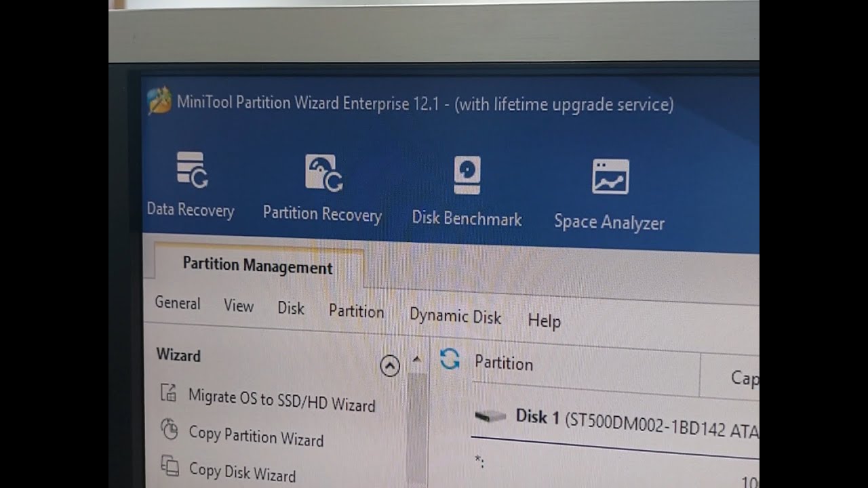Click the Wizard section heading

click(178, 354)
